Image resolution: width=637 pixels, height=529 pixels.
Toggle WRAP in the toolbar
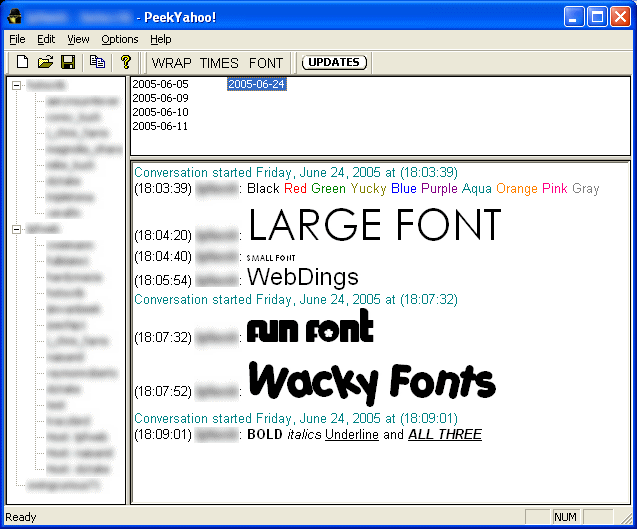tap(171, 63)
